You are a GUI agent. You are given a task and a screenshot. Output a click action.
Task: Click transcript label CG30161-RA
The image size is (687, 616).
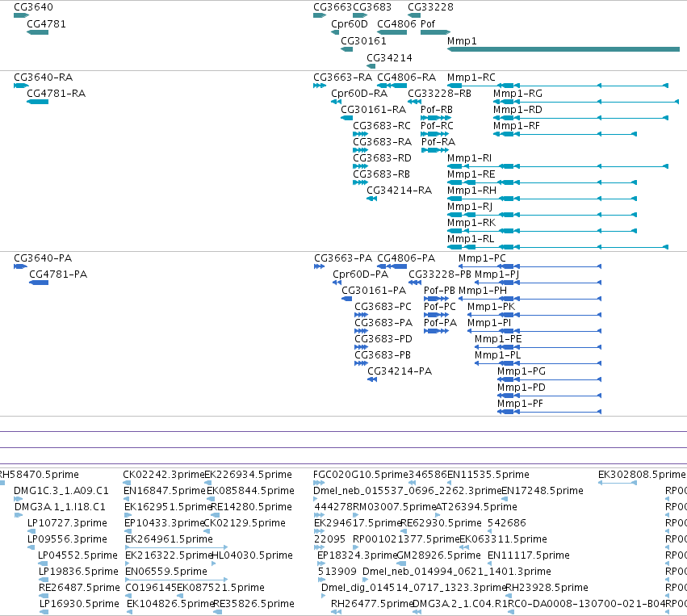[373, 110]
